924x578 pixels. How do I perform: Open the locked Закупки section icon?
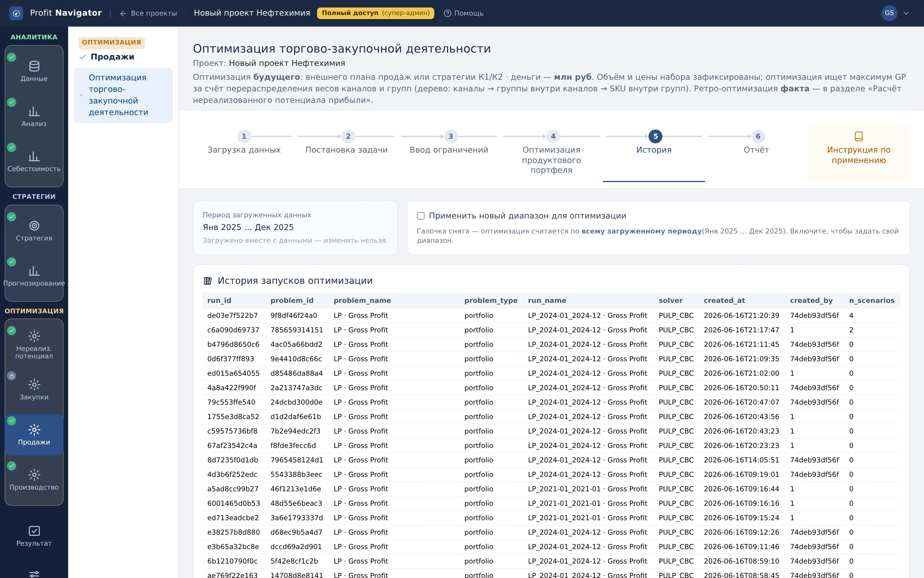point(34,385)
